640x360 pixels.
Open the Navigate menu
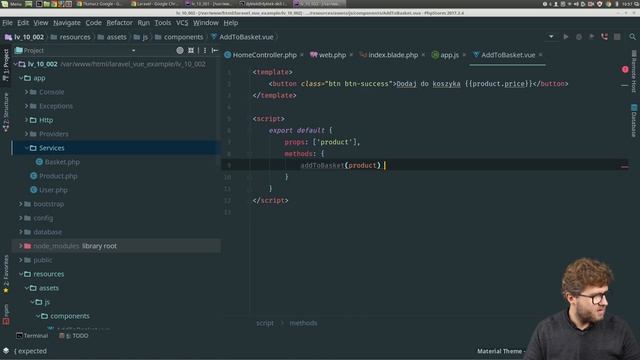pyautogui.click(x=67, y=23)
